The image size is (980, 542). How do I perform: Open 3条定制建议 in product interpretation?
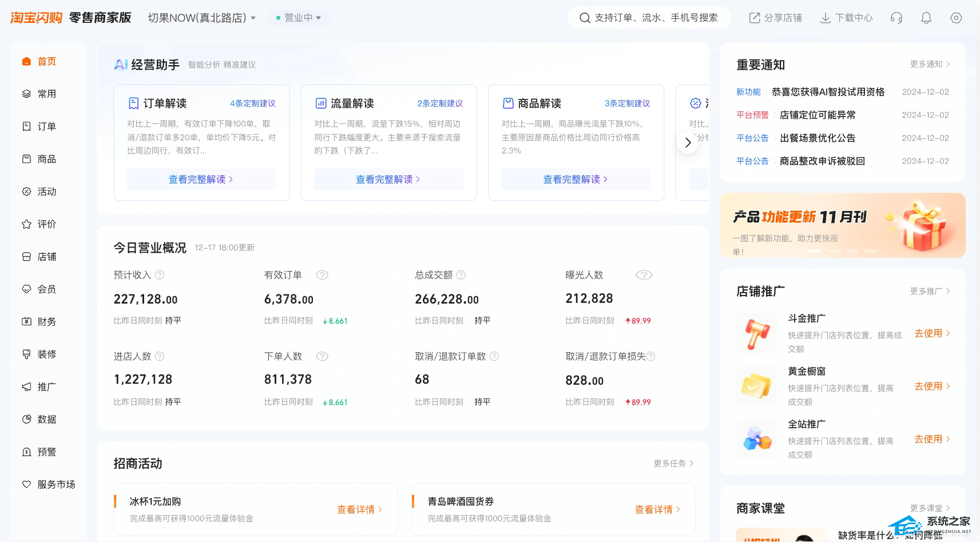point(628,103)
